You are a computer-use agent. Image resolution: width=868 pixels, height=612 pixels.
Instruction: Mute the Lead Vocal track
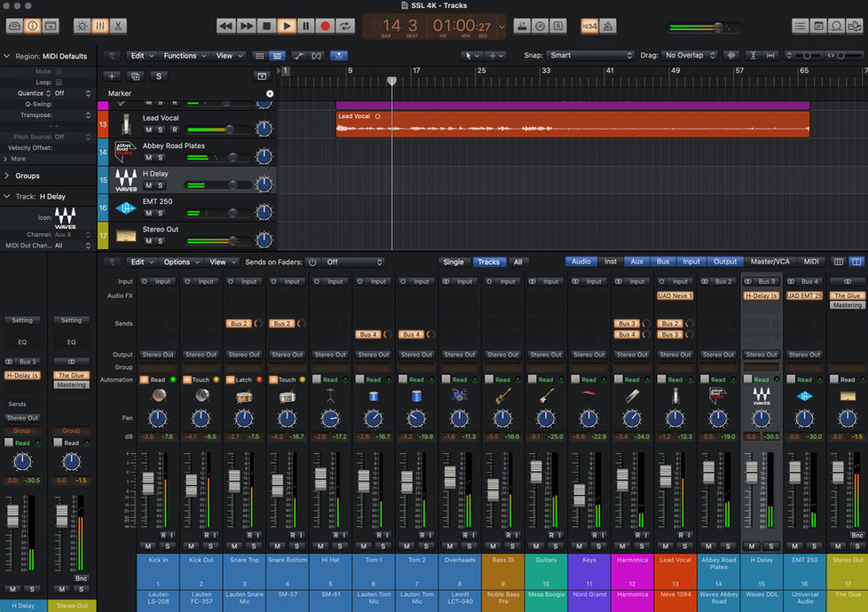[148, 130]
